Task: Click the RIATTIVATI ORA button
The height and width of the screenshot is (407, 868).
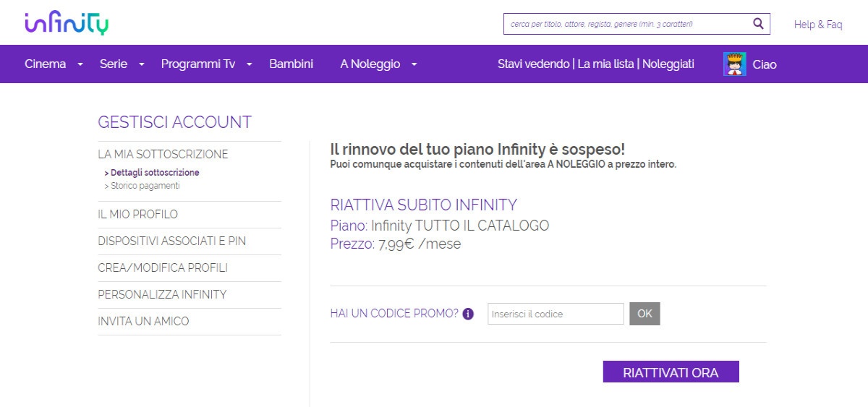Action: click(671, 372)
